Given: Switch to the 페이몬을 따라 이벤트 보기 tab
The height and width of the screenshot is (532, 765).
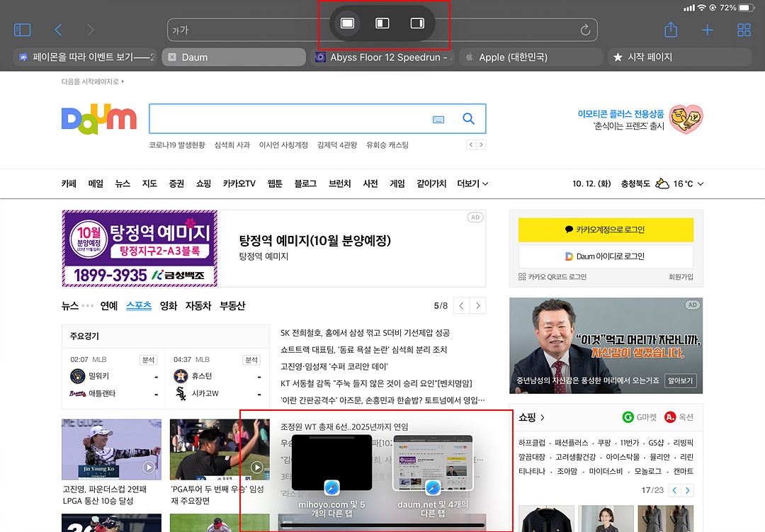Looking at the screenshot, I should click(84, 57).
